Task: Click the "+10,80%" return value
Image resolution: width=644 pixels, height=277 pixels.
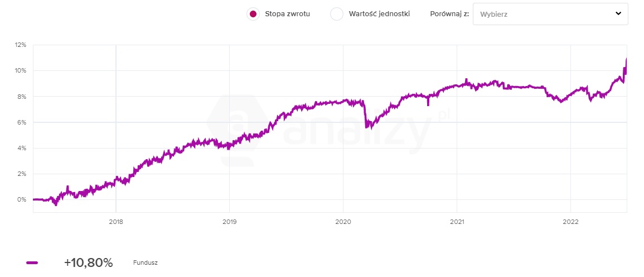Action: [x=88, y=262]
